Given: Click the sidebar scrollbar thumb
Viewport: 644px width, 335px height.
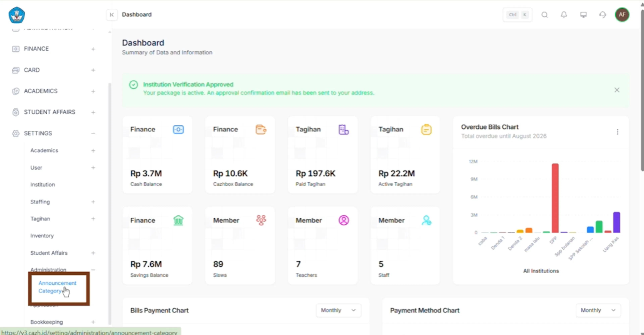Looking at the screenshot, I should (110, 204).
